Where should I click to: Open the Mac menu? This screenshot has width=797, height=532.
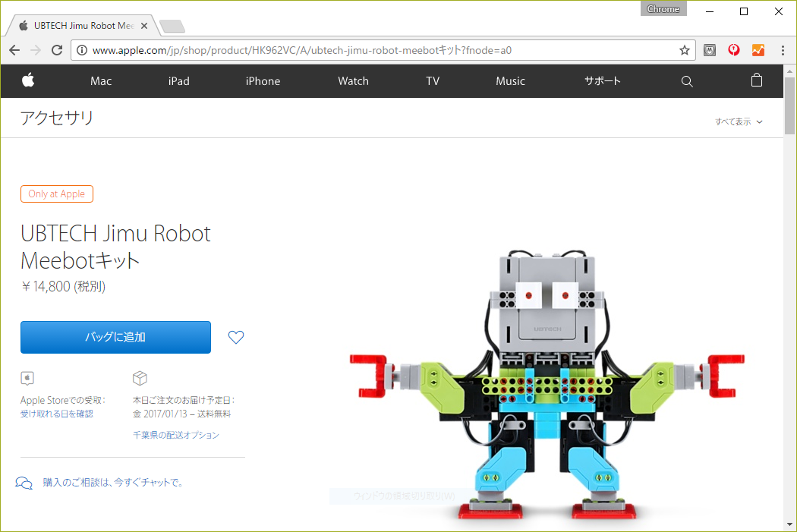point(101,80)
